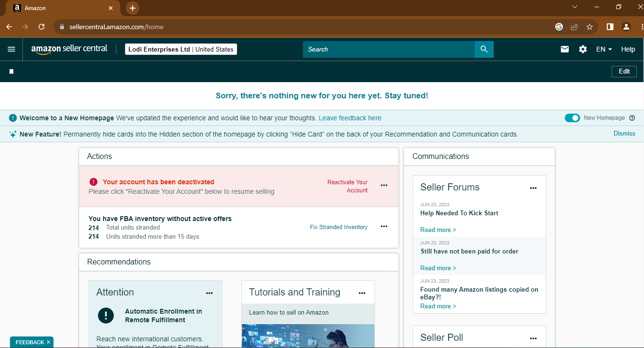Open options menu on Seller Forums card
The width and height of the screenshot is (644, 348).
pyautogui.click(x=533, y=188)
